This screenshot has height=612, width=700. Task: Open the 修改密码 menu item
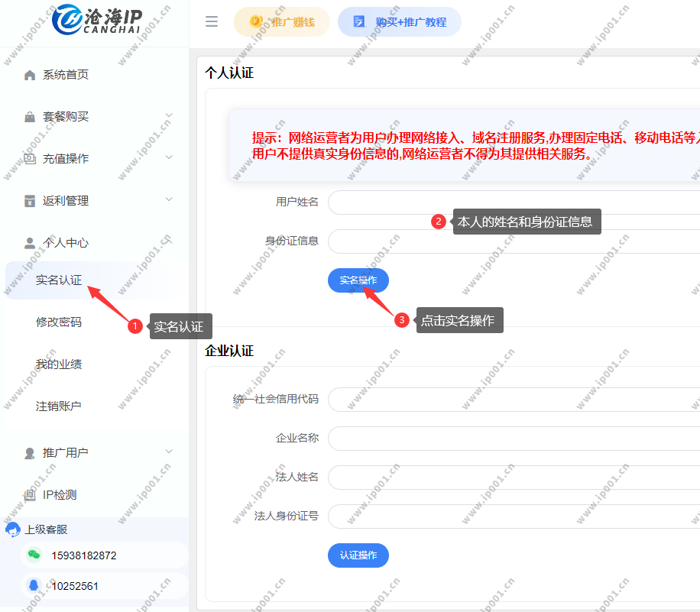(x=59, y=322)
